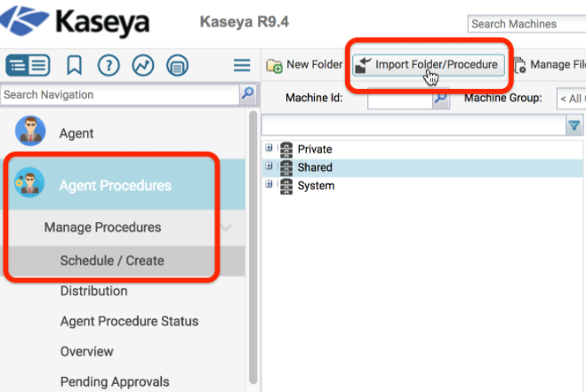Open Pending Approvals

tap(115, 382)
